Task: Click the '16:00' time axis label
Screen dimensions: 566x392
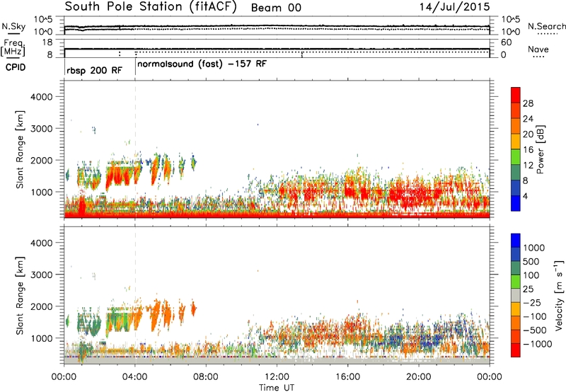Action: coord(348,377)
